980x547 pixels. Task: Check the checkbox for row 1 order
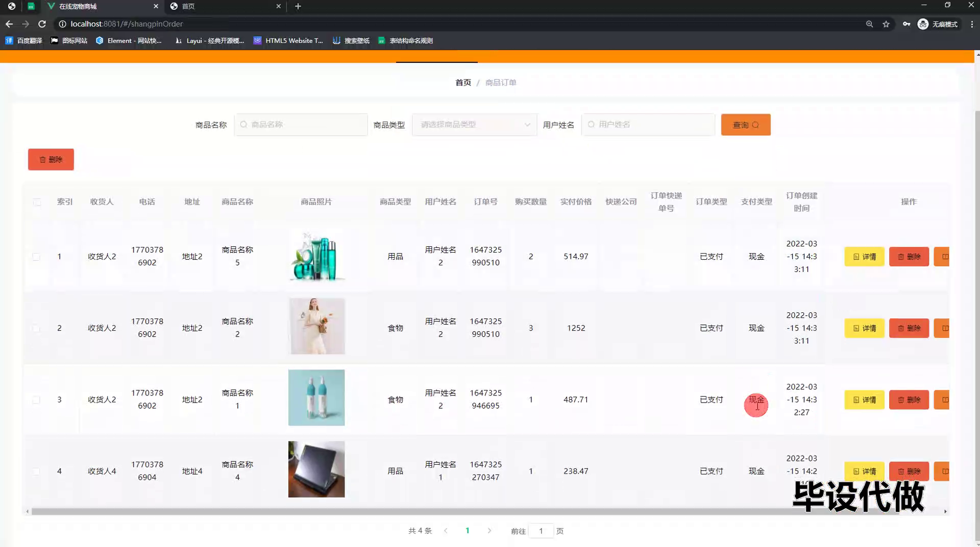[x=36, y=257]
